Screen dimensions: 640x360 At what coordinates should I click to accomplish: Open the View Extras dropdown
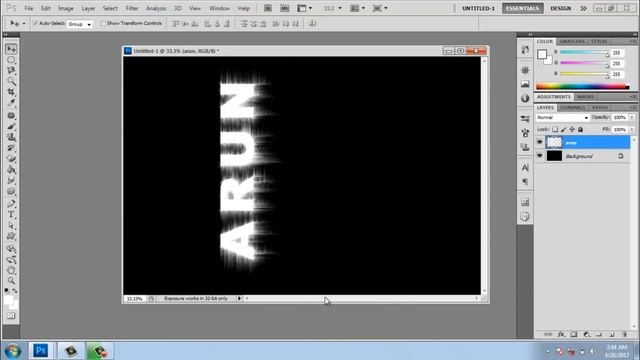pyautogui.click(x=304, y=8)
